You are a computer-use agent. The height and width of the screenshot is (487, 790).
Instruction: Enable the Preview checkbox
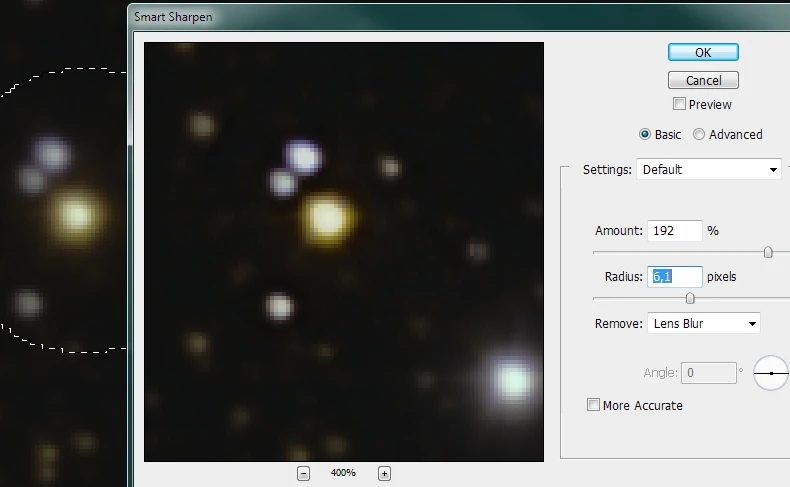680,104
